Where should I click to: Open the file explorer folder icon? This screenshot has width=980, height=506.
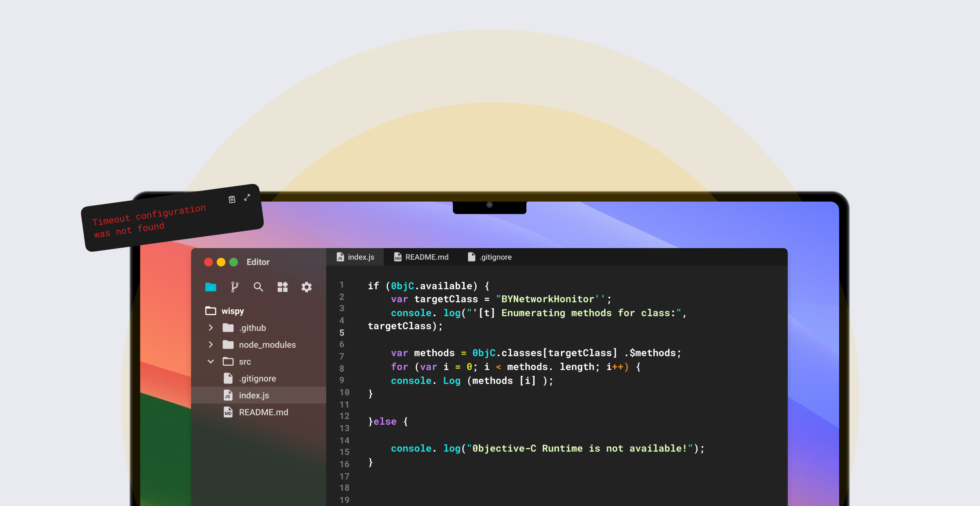(211, 287)
